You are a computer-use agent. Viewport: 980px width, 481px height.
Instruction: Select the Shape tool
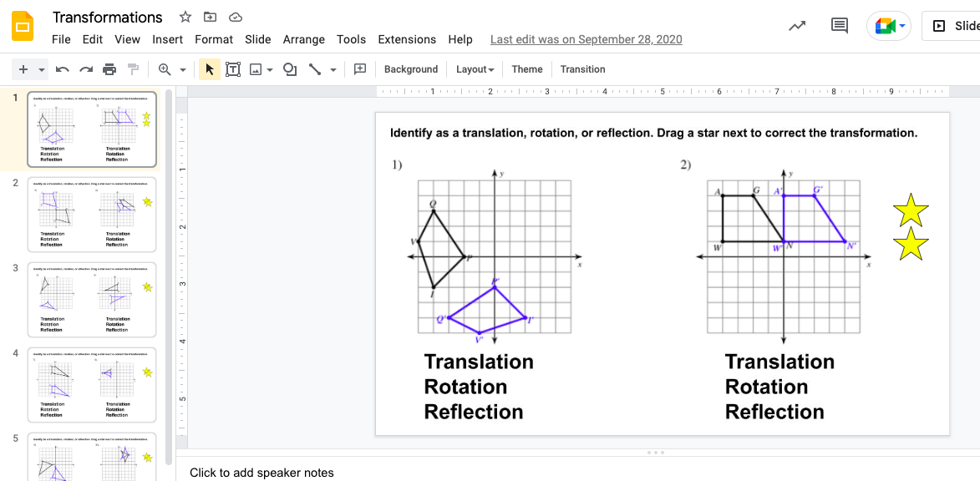pos(289,68)
